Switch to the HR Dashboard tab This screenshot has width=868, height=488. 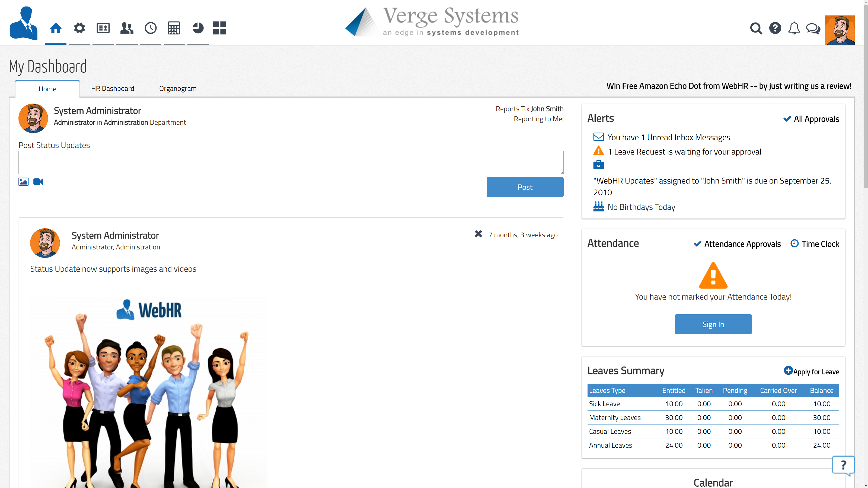tap(113, 89)
